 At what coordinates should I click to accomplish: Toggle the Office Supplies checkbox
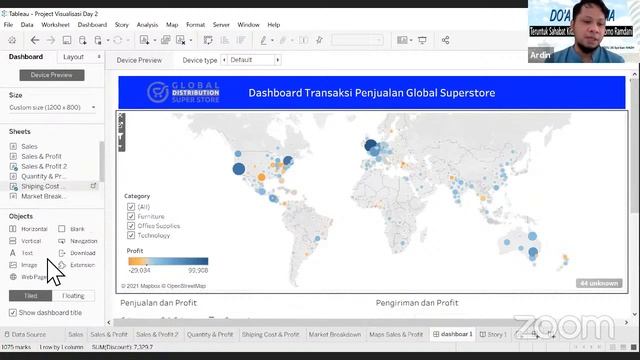(131, 226)
